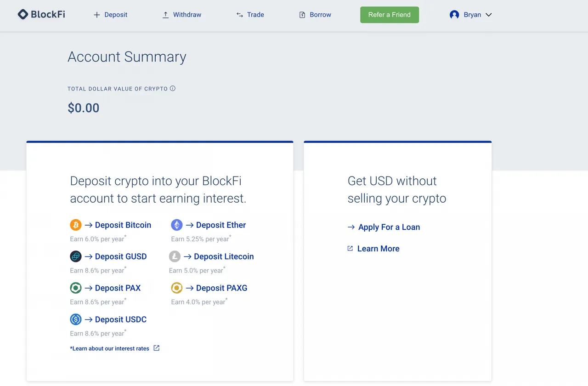Click the Total Dollar Value of Crypto label
The image size is (588, 386).
[x=118, y=89]
